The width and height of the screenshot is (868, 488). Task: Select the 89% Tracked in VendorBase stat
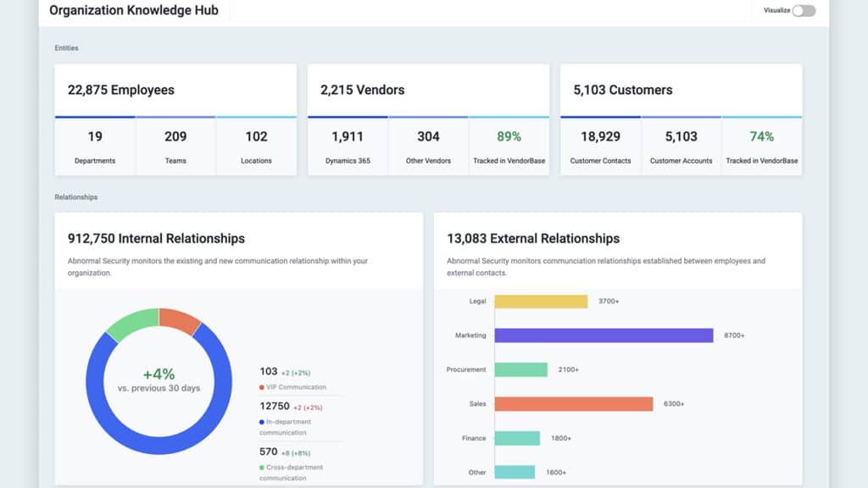(509, 147)
